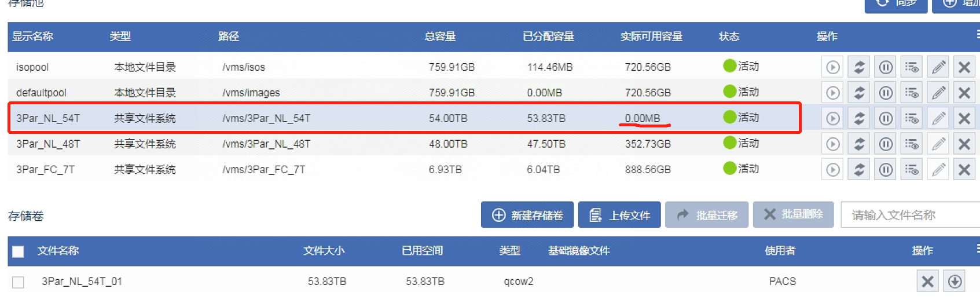
Task: Download the 3Par_NL_54T_01 volume
Action: coord(955,282)
